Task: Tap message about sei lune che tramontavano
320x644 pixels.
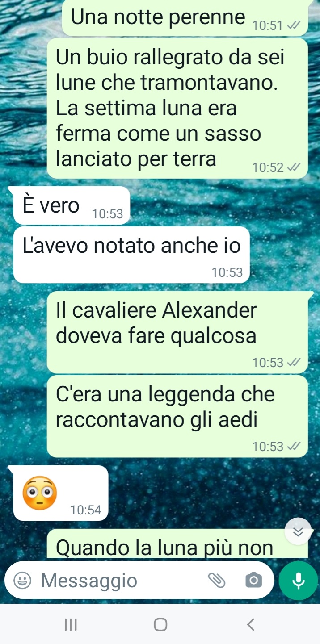Action: tap(177, 109)
